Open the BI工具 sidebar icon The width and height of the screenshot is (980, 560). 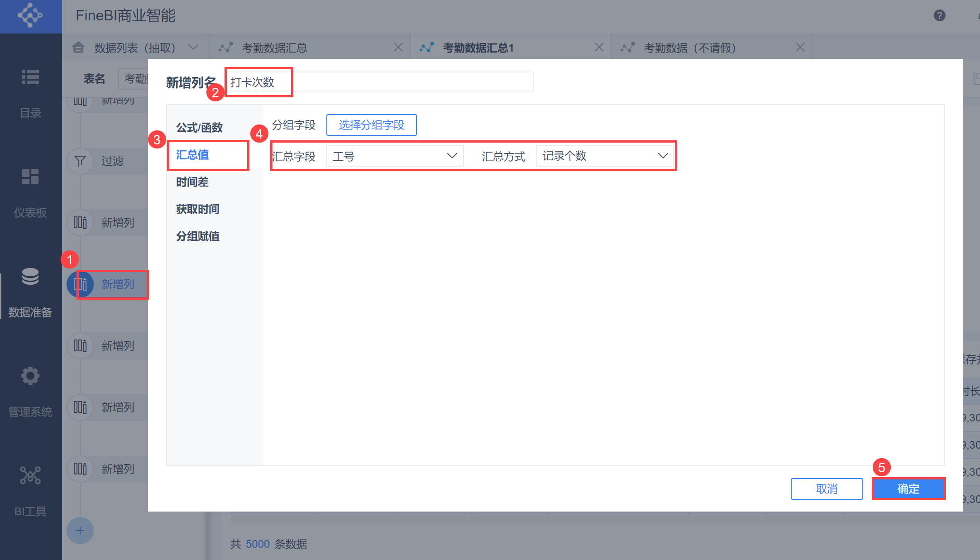tap(30, 476)
